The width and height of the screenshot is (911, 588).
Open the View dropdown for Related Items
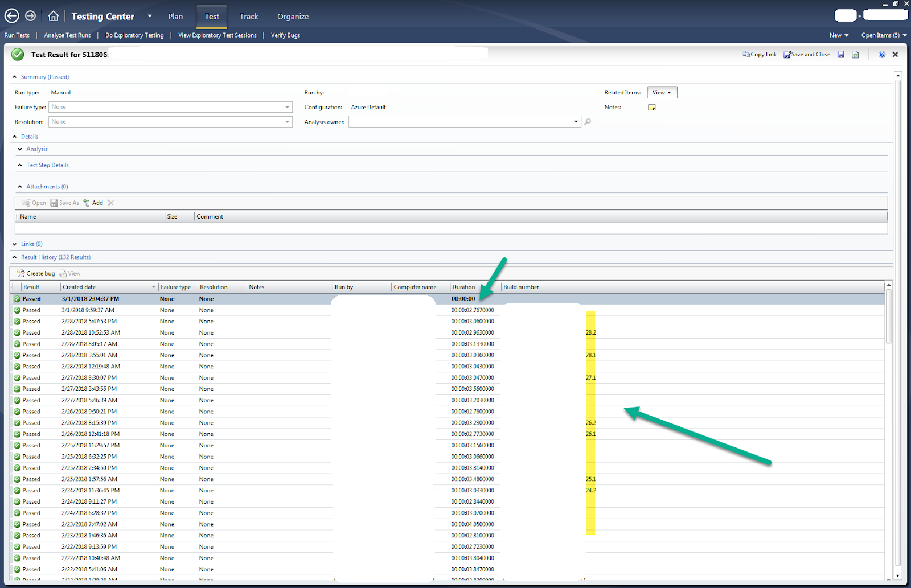tap(662, 92)
